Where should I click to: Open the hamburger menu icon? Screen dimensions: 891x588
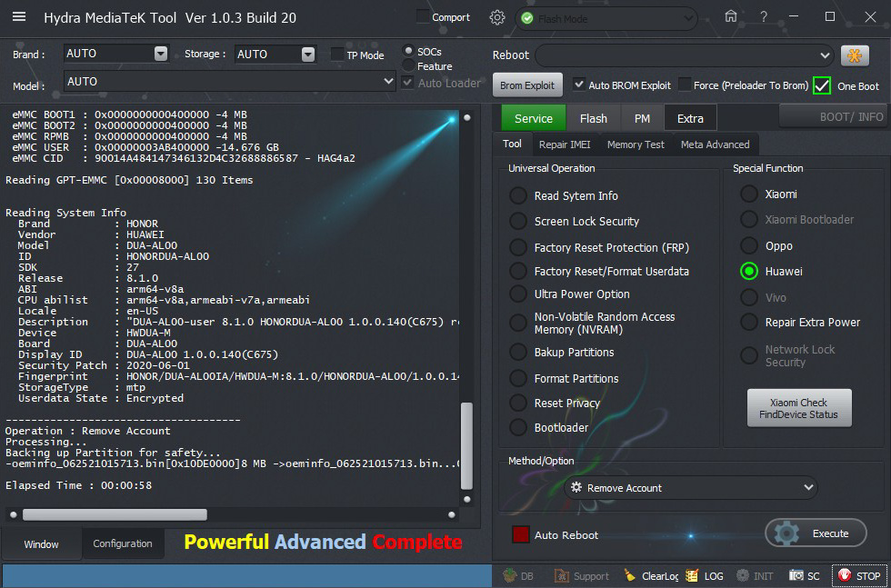coord(19,17)
